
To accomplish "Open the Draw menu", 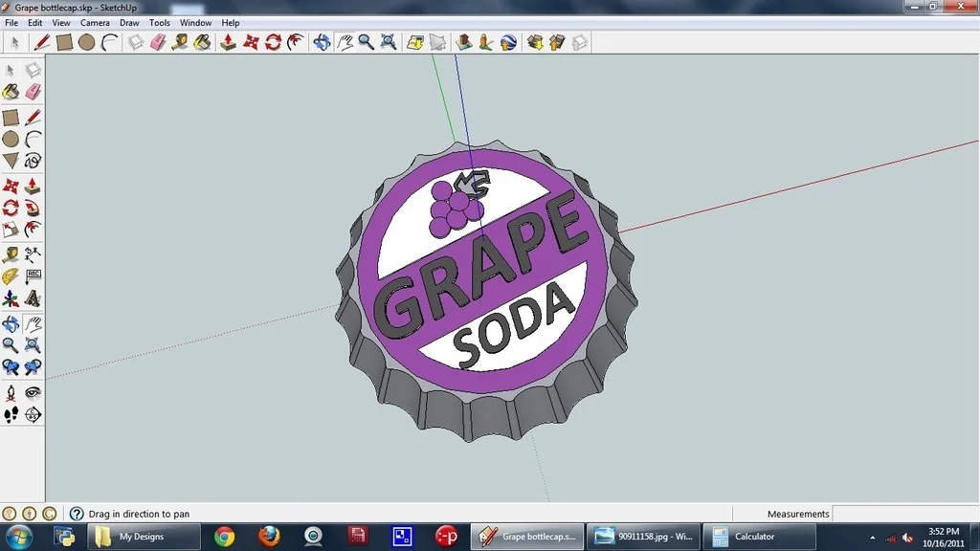I will coord(129,23).
